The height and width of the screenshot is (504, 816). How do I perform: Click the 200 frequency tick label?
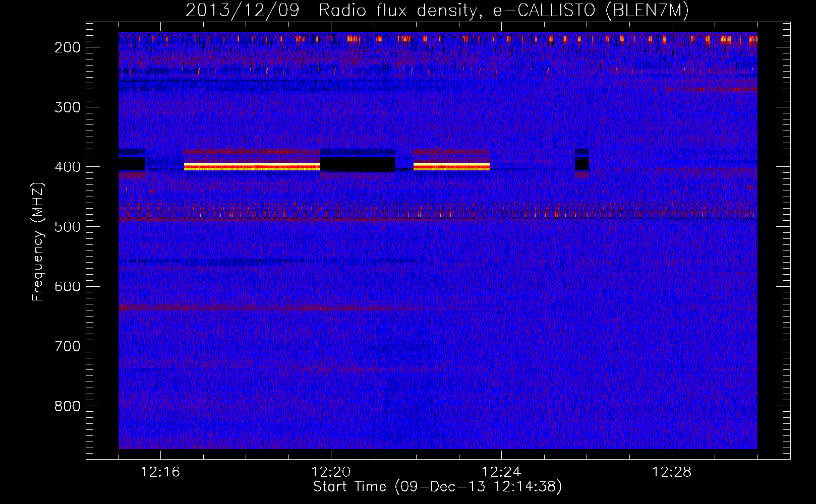click(68, 47)
